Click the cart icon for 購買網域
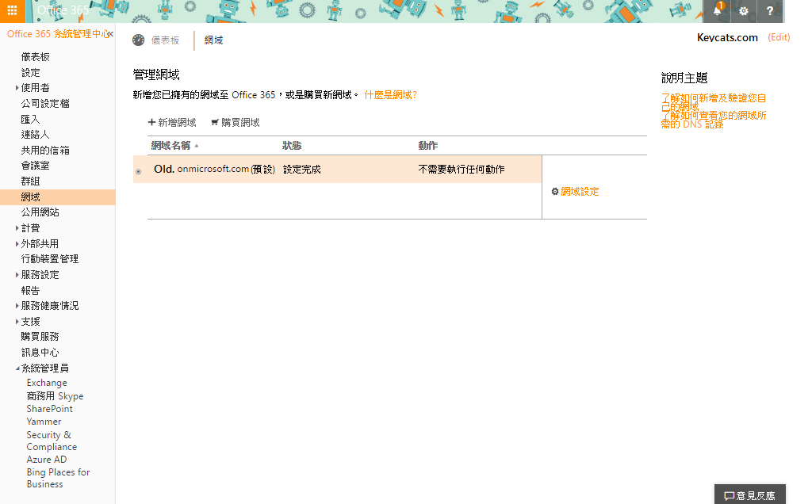 pyautogui.click(x=215, y=123)
